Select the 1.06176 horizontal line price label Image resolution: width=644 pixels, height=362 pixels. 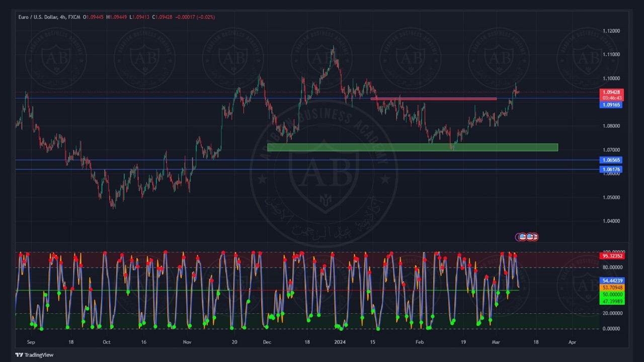611,169
